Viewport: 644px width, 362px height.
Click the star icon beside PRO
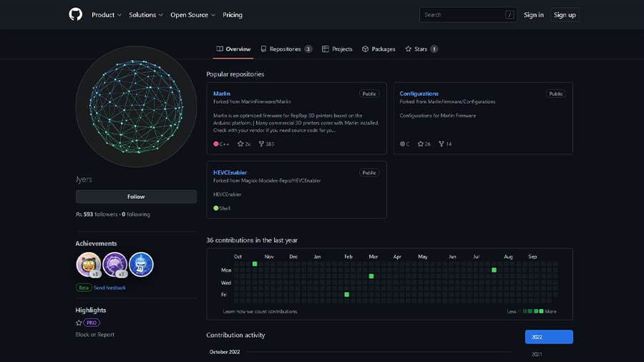coord(79,323)
